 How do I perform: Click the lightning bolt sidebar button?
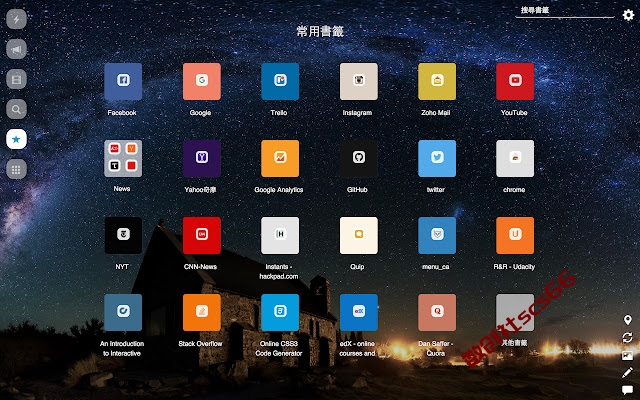point(16,19)
